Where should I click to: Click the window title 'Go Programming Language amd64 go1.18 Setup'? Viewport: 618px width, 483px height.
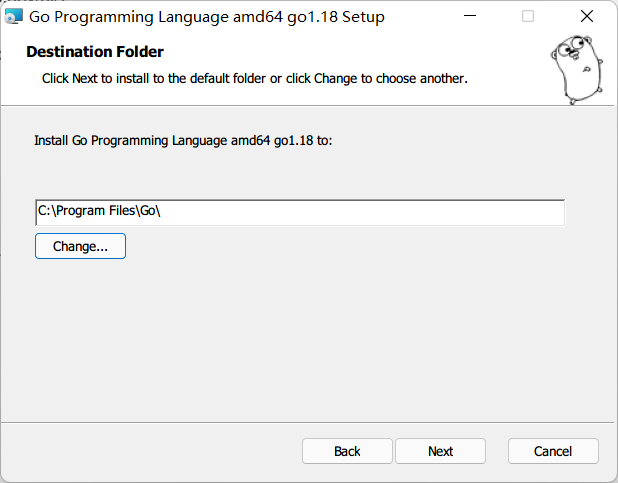click(207, 17)
